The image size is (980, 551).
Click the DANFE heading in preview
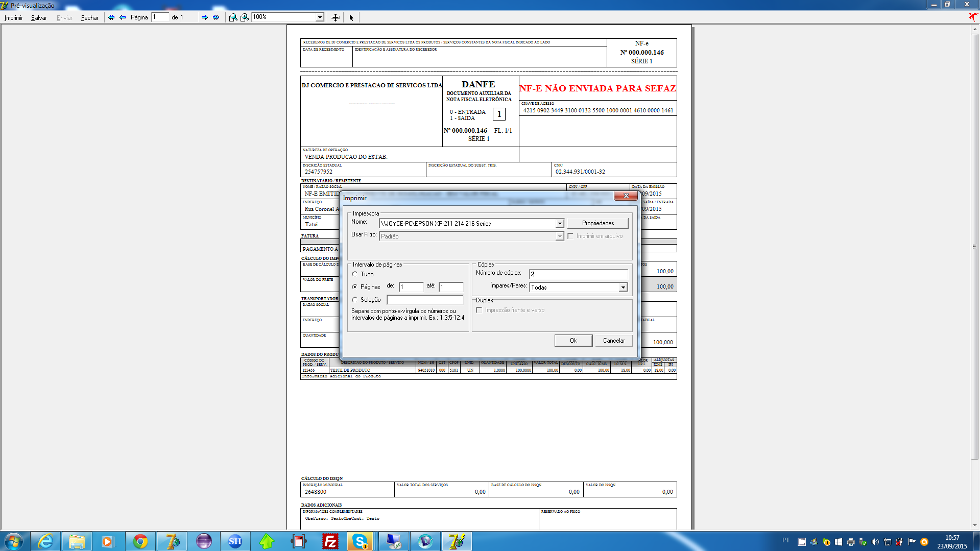click(x=479, y=84)
